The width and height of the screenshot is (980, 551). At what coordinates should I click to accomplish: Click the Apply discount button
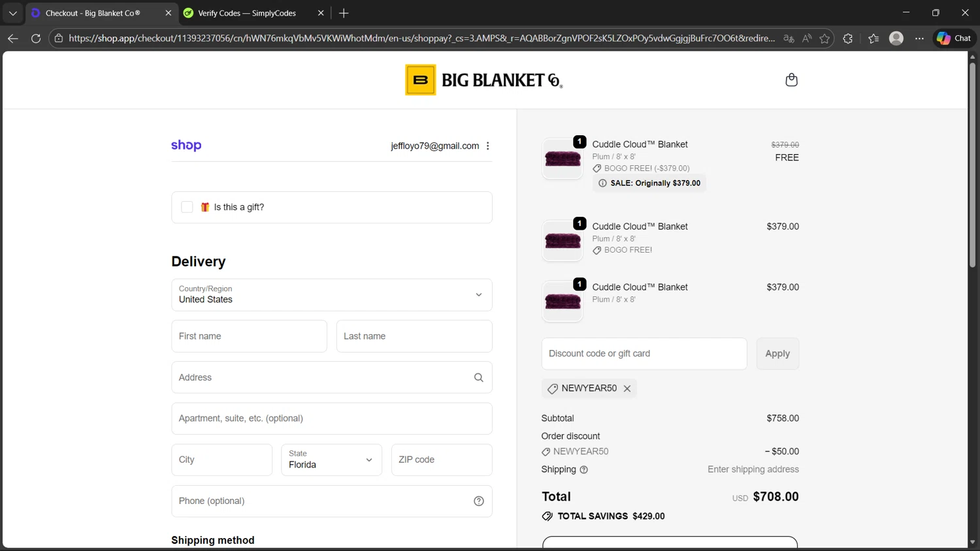[x=777, y=354]
